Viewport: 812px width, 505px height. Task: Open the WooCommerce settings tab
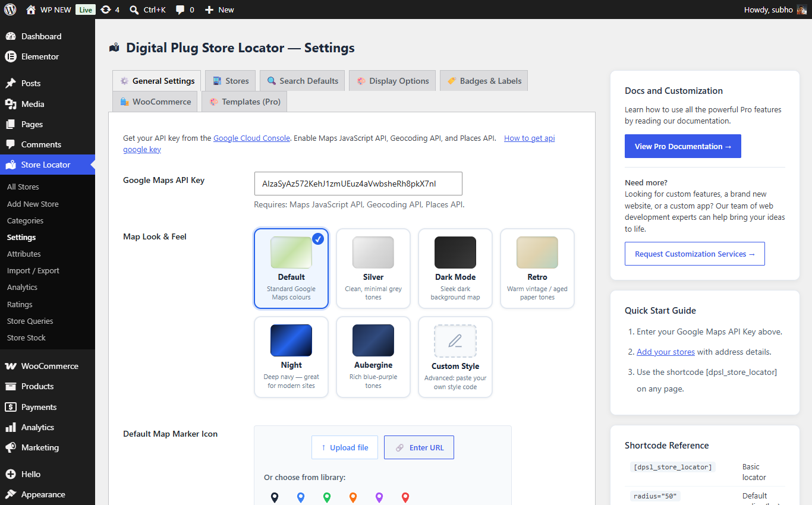155,102
